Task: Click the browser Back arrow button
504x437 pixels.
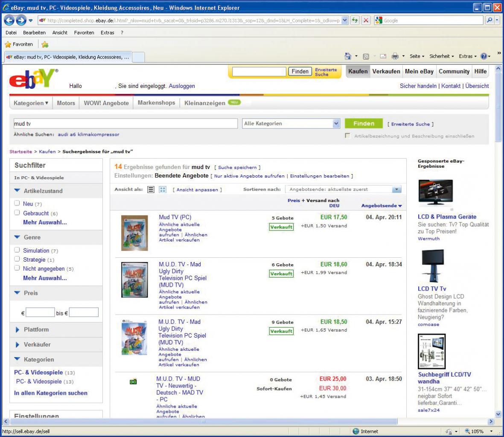Action: click(x=9, y=20)
